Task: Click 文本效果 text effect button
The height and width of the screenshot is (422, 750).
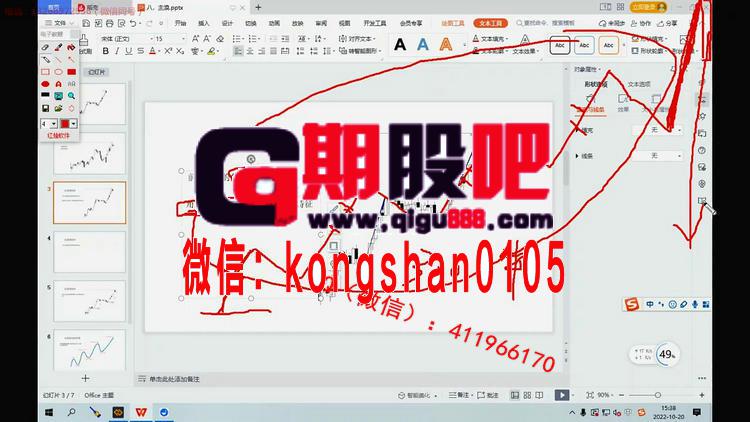Action: 525,51
